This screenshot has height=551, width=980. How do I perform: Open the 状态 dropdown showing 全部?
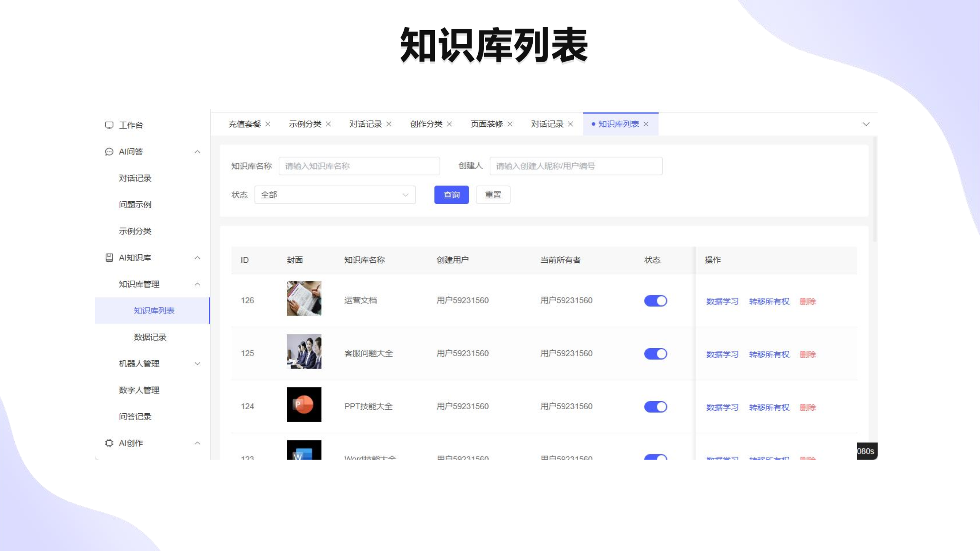335,195
